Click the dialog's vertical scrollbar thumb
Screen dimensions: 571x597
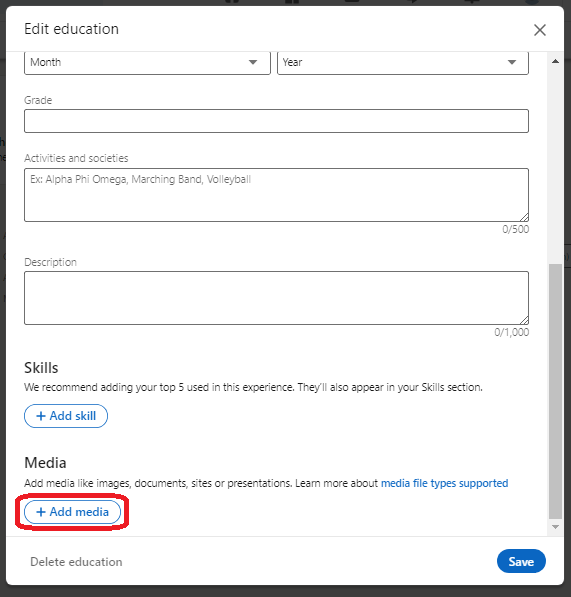(x=555, y=391)
